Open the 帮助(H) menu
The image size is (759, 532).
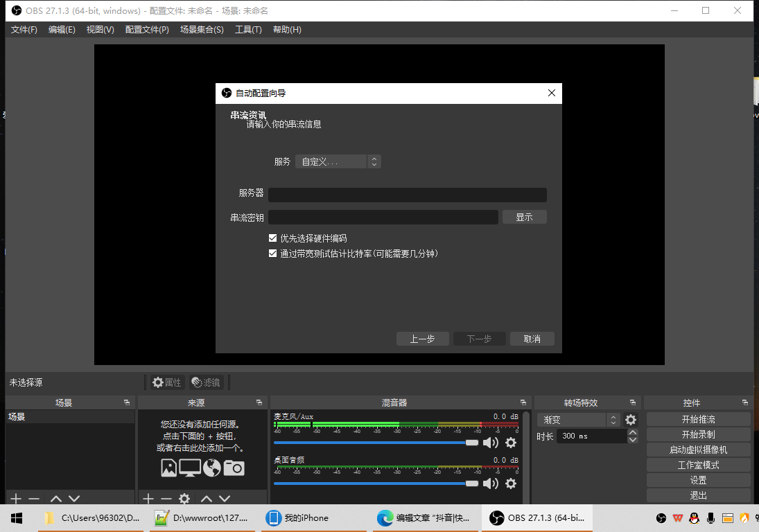[x=287, y=30]
